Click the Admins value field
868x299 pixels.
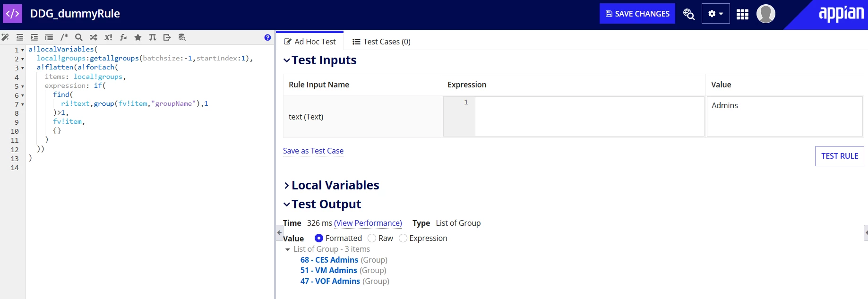(x=785, y=117)
